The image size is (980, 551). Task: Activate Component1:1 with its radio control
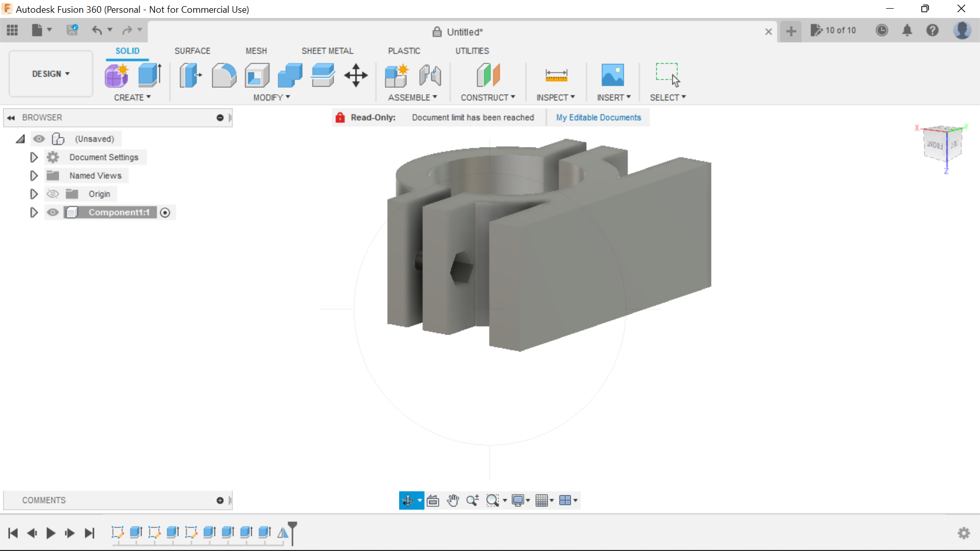pos(165,212)
